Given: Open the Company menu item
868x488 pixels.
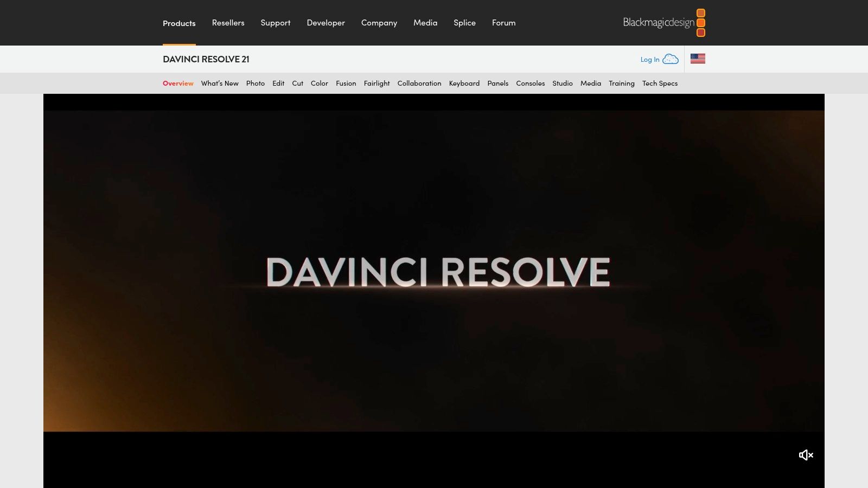Looking at the screenshot, I should 379,23.
